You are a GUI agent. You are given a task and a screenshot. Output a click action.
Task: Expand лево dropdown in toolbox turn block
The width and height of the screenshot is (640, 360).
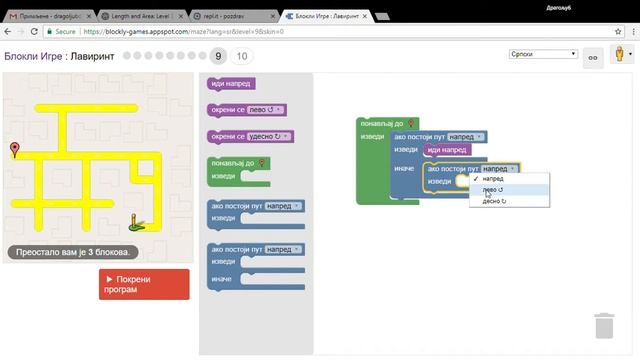[x=265, y=110]
